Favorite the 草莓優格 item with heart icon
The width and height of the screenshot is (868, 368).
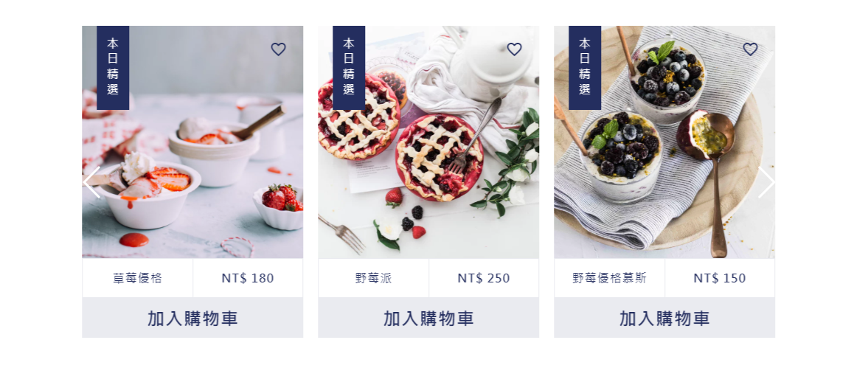click(x=279, y=49)
